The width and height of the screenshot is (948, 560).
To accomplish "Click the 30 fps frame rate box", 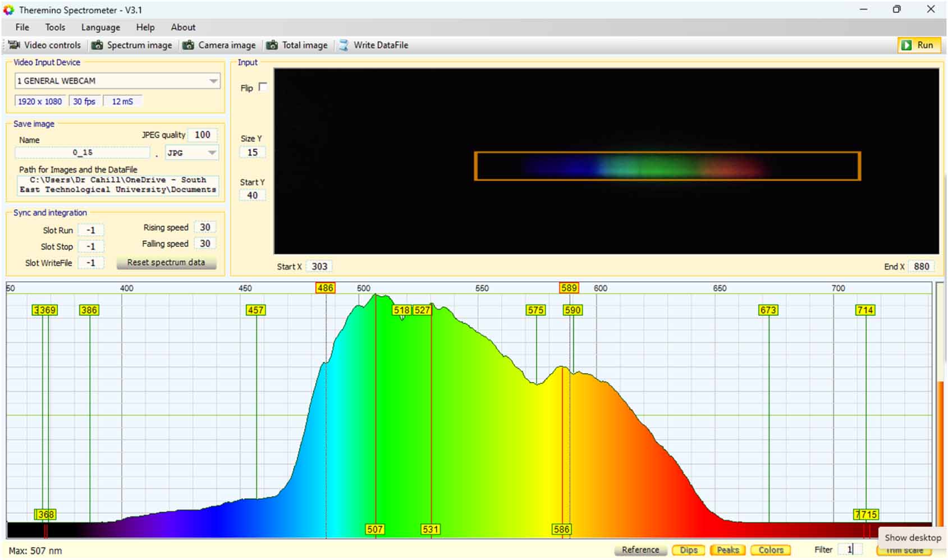I will point(84,102).
